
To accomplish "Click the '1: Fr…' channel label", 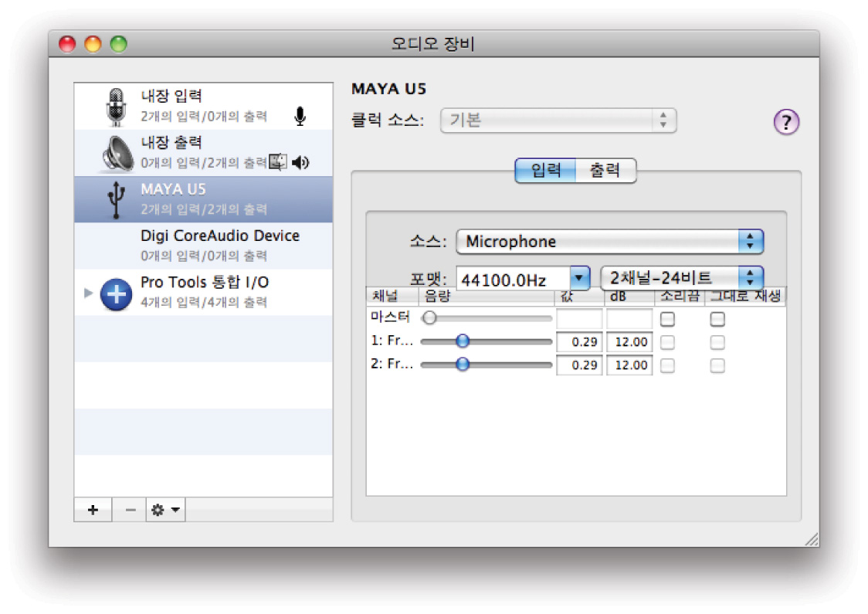I will 392,341.
